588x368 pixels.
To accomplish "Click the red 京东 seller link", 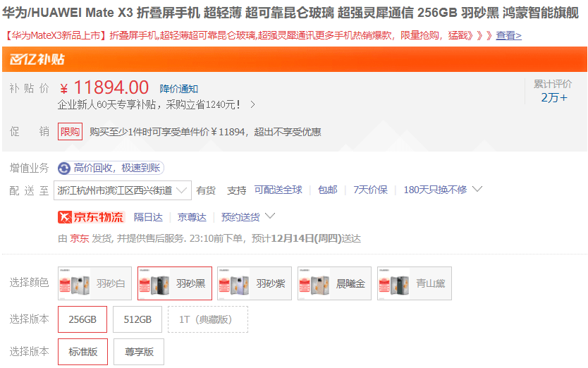I will (80, 238).
